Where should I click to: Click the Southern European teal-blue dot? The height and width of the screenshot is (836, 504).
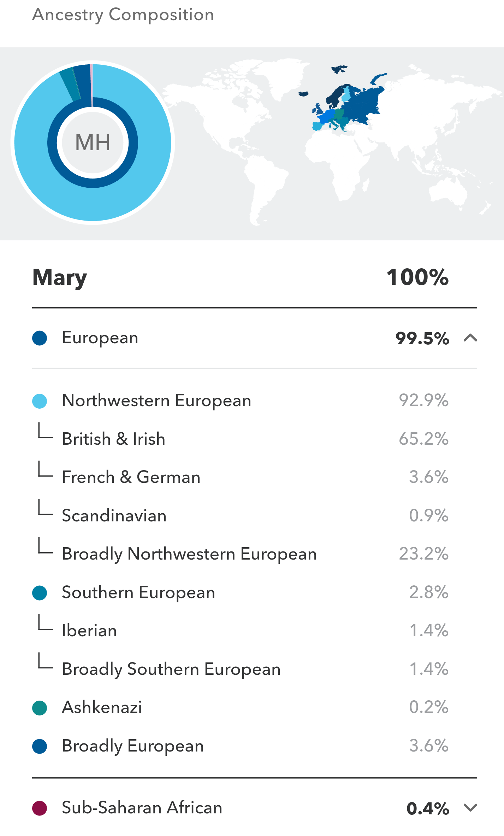[x=40, y=593]
